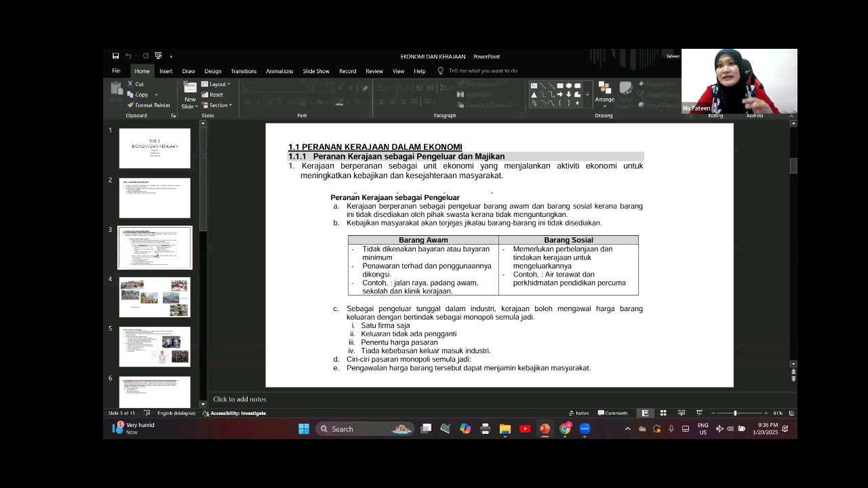Open Accessibility: Investigate checker

(235, 413)
